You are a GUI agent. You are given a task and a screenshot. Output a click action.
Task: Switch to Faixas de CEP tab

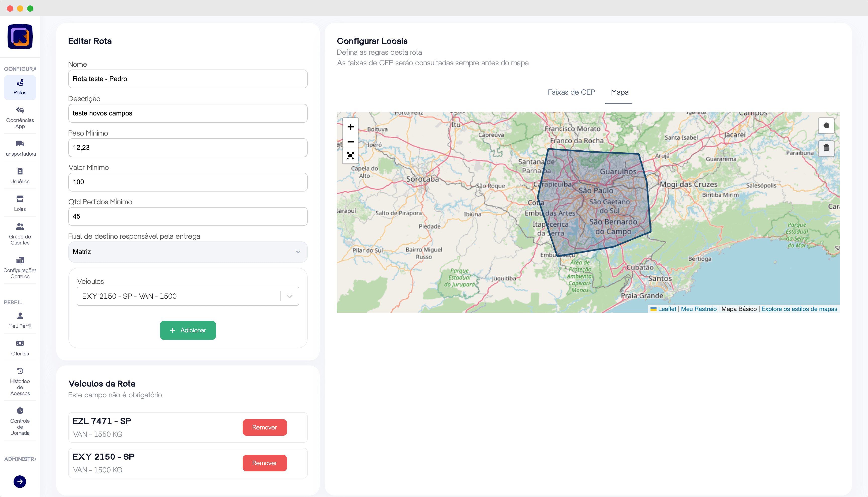571,92
